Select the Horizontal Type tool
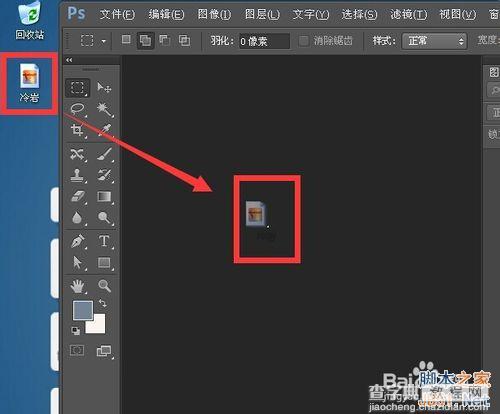The image size is (500, 414). click(x=104, y=241)
